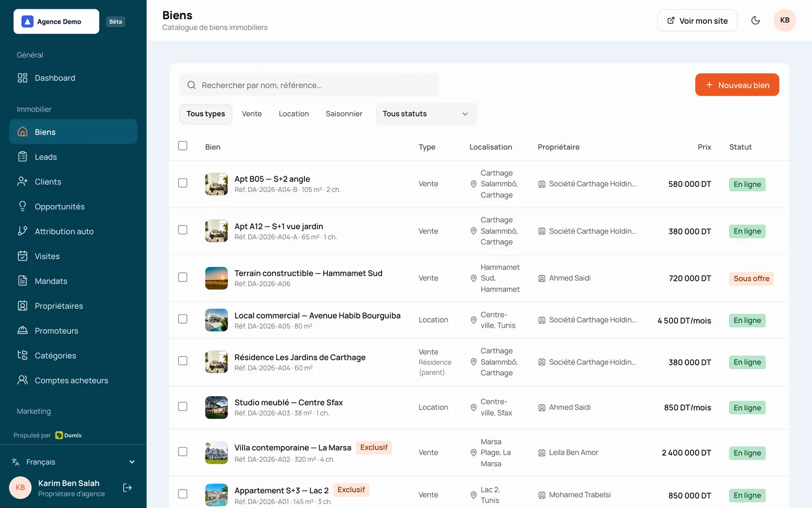This screenshot has width=812, height=508.
Task: Check the Terrain constructible row checkbox
Action: point(183,277)
